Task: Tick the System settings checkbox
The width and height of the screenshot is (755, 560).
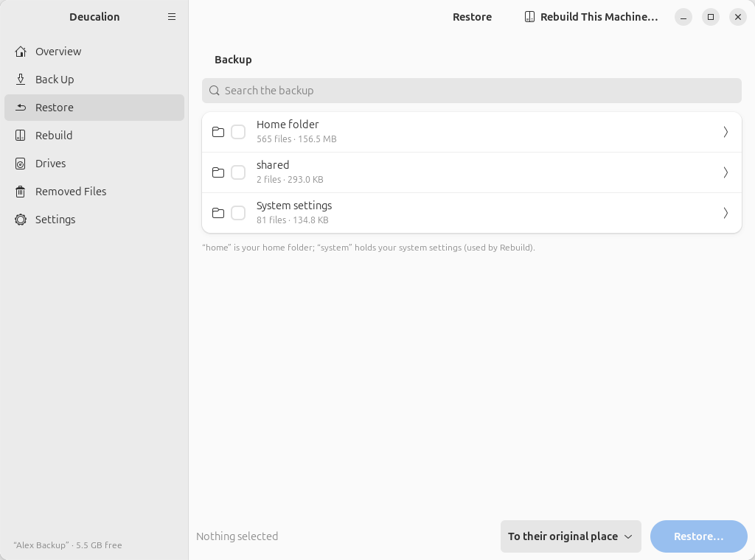Action: 238,213
